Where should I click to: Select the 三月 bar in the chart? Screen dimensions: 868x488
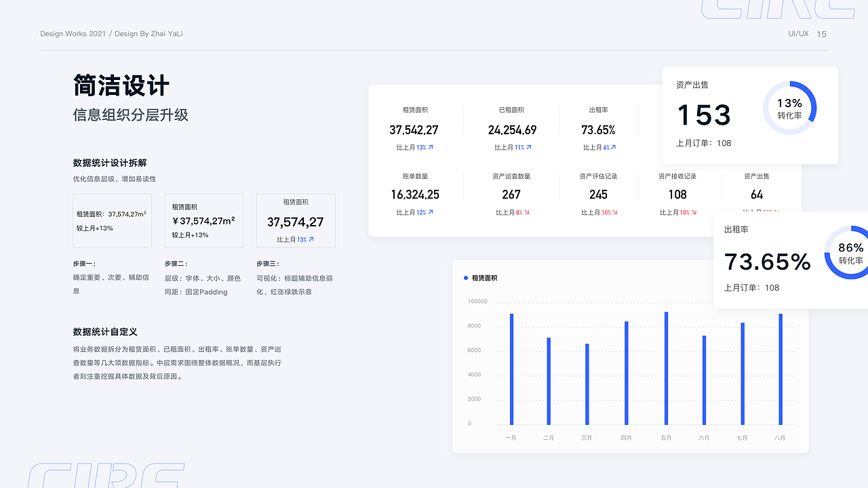pos(587,384)
